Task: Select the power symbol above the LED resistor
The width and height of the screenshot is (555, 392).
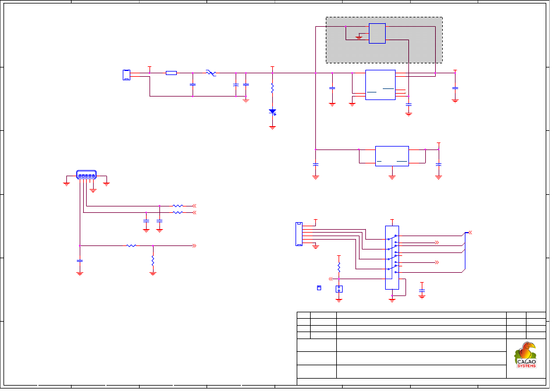Action: [272, 68]
